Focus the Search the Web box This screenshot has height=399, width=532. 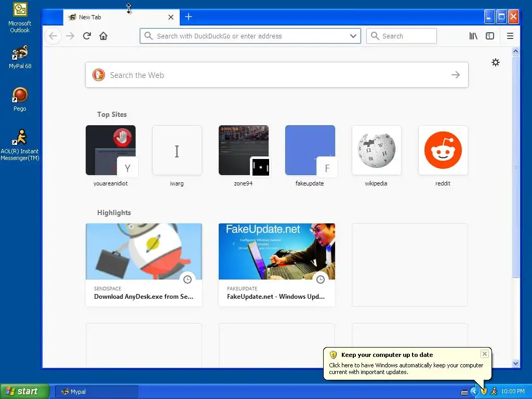click(277, 75)
